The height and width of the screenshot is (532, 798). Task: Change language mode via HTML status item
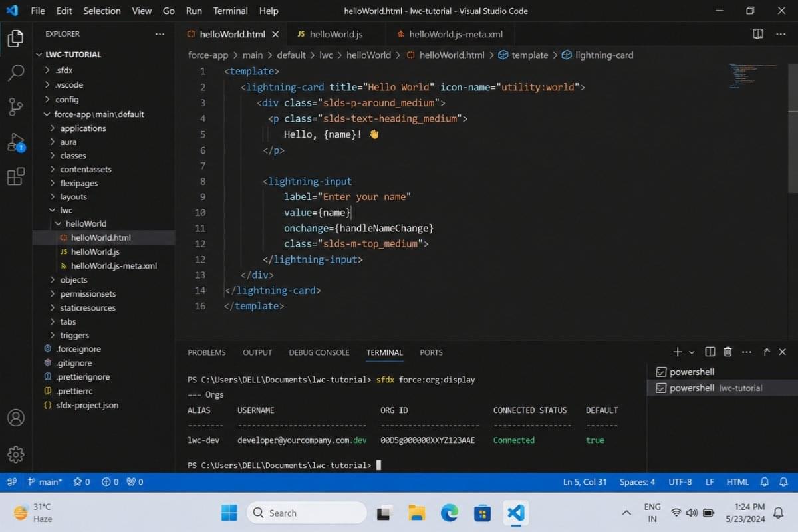point(737,482)
